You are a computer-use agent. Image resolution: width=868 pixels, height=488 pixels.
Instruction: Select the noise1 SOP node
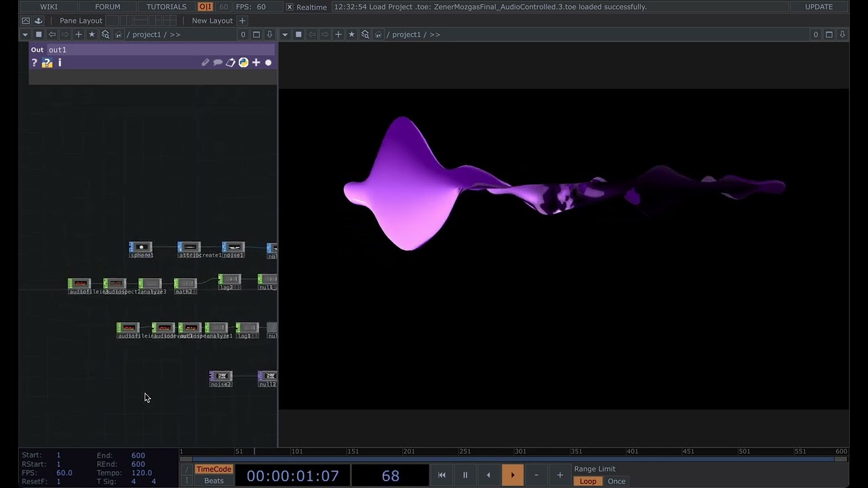pyautogui.click(x=233, y=248)
